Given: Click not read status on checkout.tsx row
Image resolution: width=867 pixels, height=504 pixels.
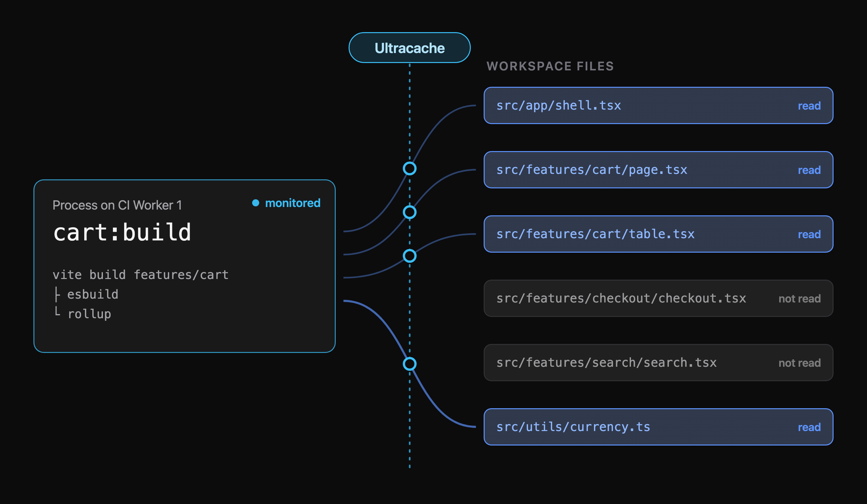Looking at the screenshot, I should pos(799,299).
